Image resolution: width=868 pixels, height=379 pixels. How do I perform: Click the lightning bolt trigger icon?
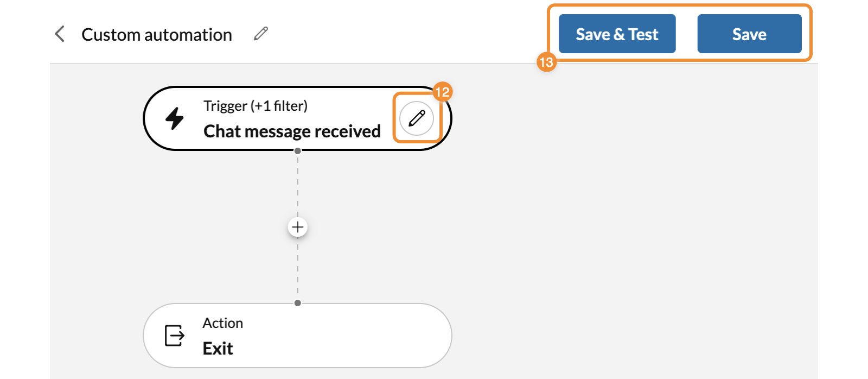pos(175,118)
